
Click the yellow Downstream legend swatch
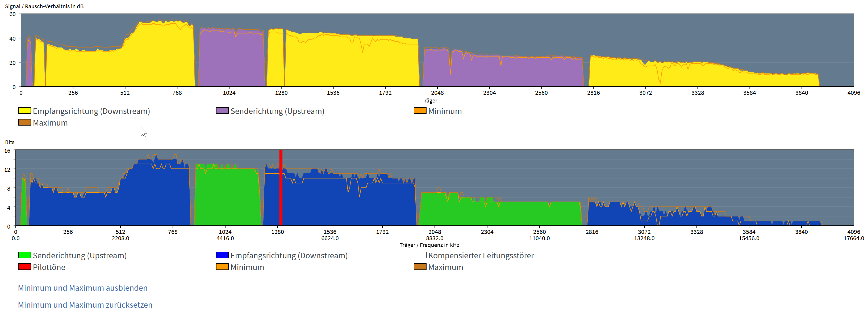pyautogui.click(x=24, y=111)
